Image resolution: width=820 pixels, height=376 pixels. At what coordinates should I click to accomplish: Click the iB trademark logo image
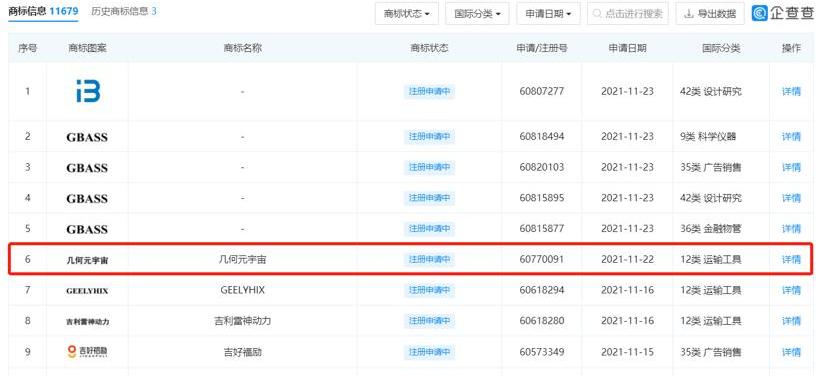coord(87,92)
